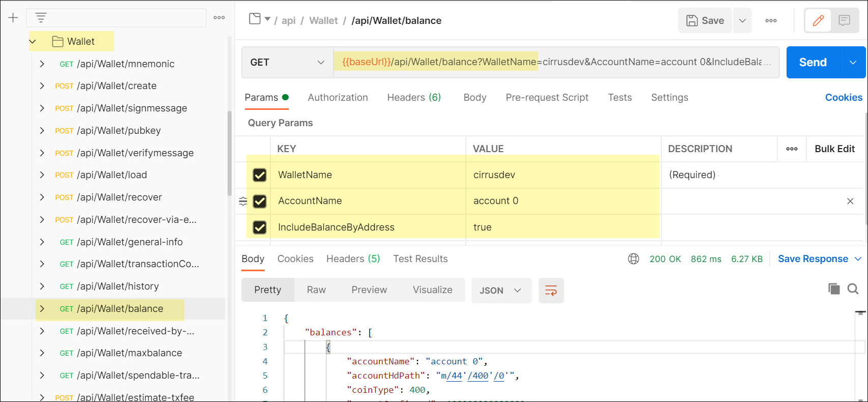Click the pencil edit mode icon

point(818,20)
